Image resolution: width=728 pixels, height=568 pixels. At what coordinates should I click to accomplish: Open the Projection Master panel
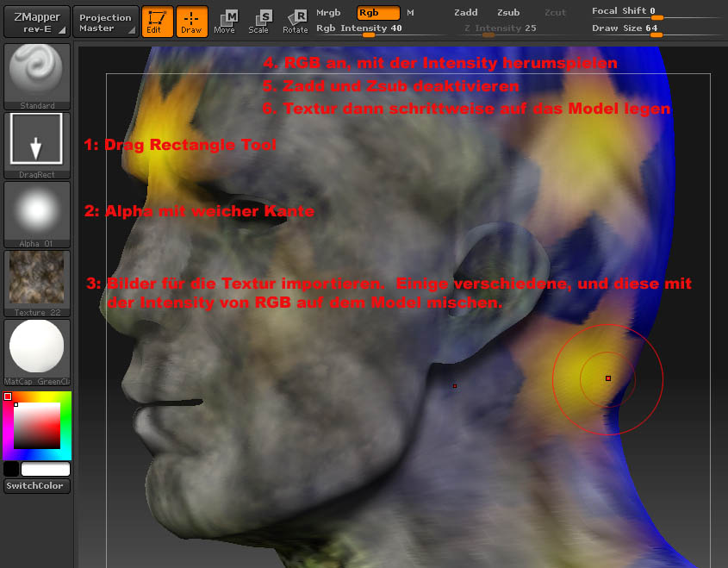pos(105,22)
